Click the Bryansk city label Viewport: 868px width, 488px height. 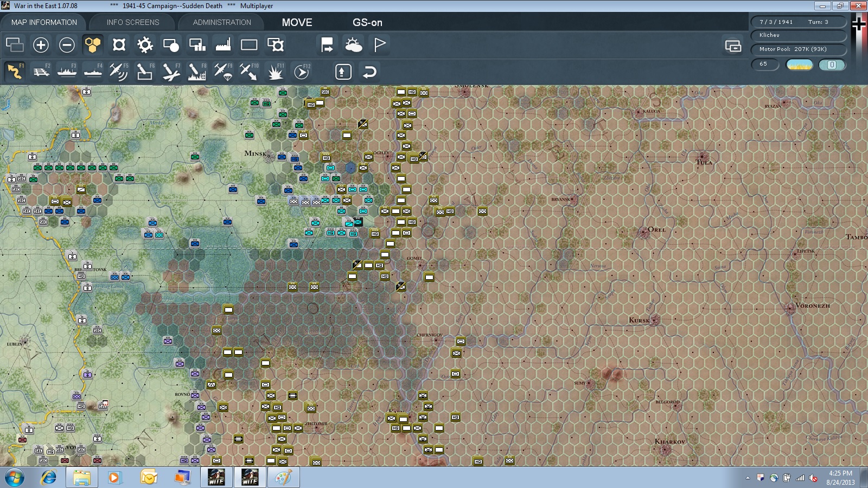pos(560,200)
